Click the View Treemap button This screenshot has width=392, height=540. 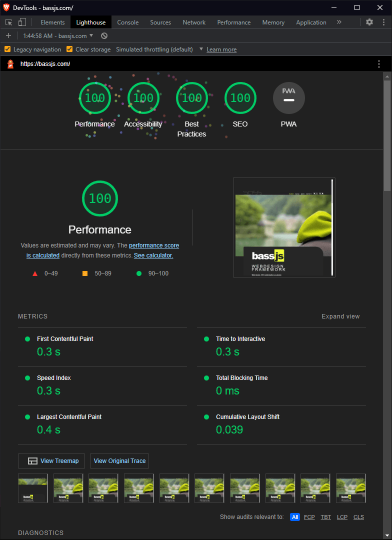(51, 461)
